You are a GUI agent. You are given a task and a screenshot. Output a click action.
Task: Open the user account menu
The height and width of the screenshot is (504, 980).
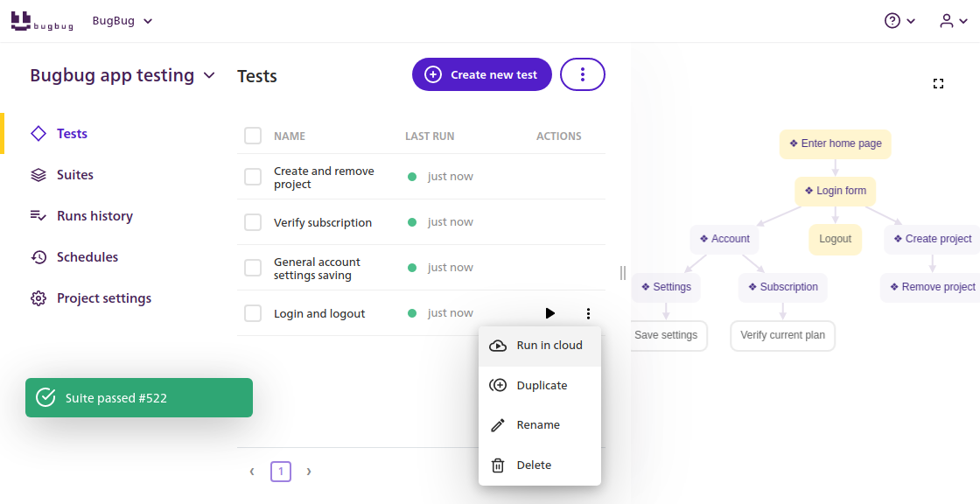pyautogui.click(x=954, y=21)
